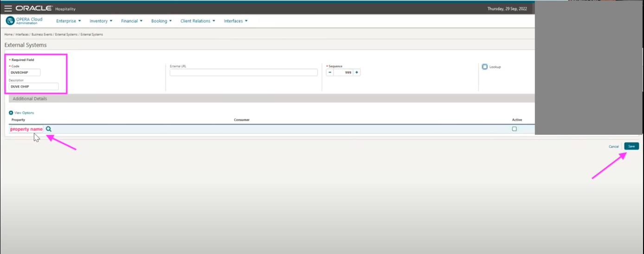Image resolution: width=644 pixels, height=254 pixels.
Task: Click the date Thursday, 29 Sep, 2022
Action: pyautogui.click(x=507, y=9)
